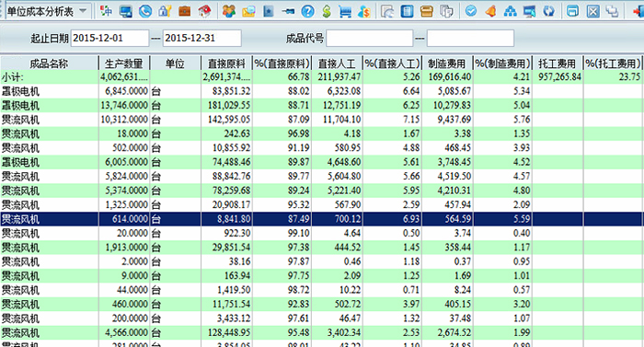
Task: Click the end date field 2015-12-31
Action: click(202, 39)
